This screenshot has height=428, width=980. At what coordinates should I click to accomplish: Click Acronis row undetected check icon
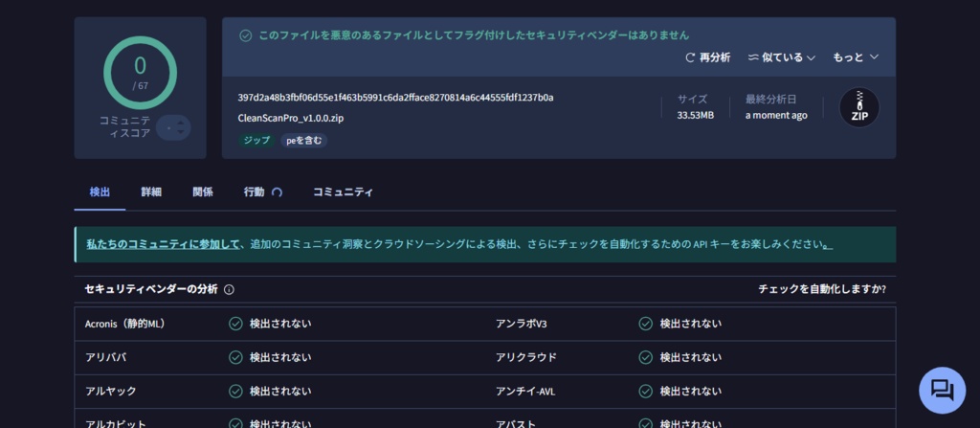(235, 324)
